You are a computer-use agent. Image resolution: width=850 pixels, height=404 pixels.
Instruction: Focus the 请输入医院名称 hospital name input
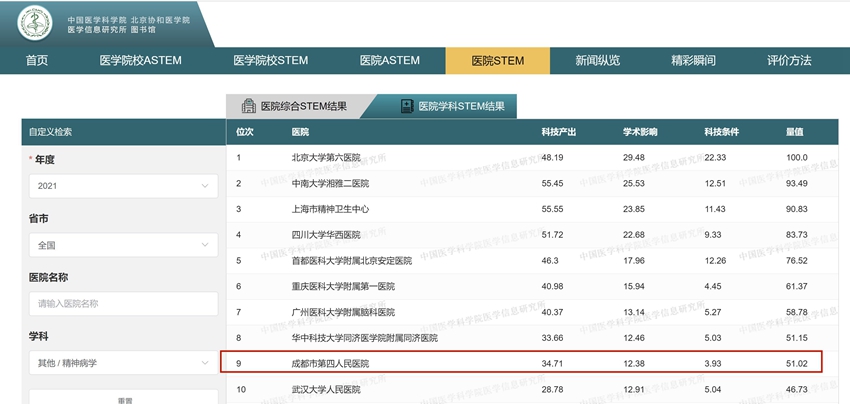pyautogui.click(x=124, y=304)
